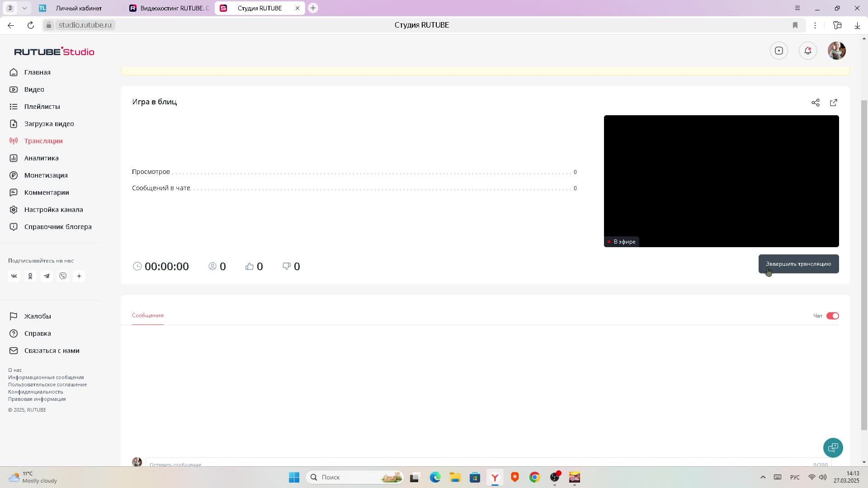Click the Windows taskbar Поиск box
The width and height of the screenshot is (868, 488).
click(354, 478)
